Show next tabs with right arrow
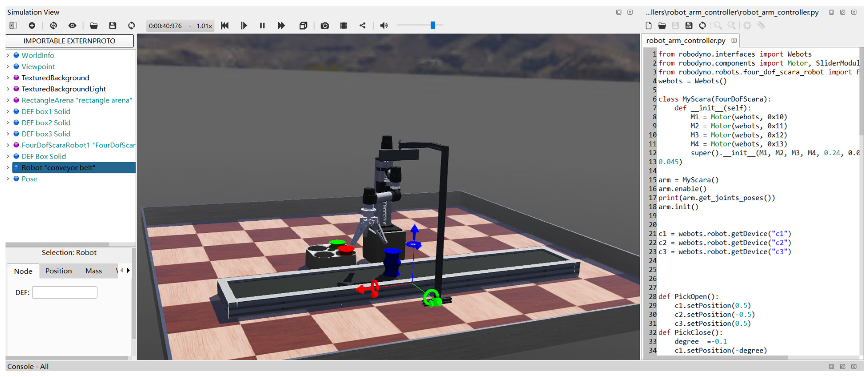 click(128, 271)
